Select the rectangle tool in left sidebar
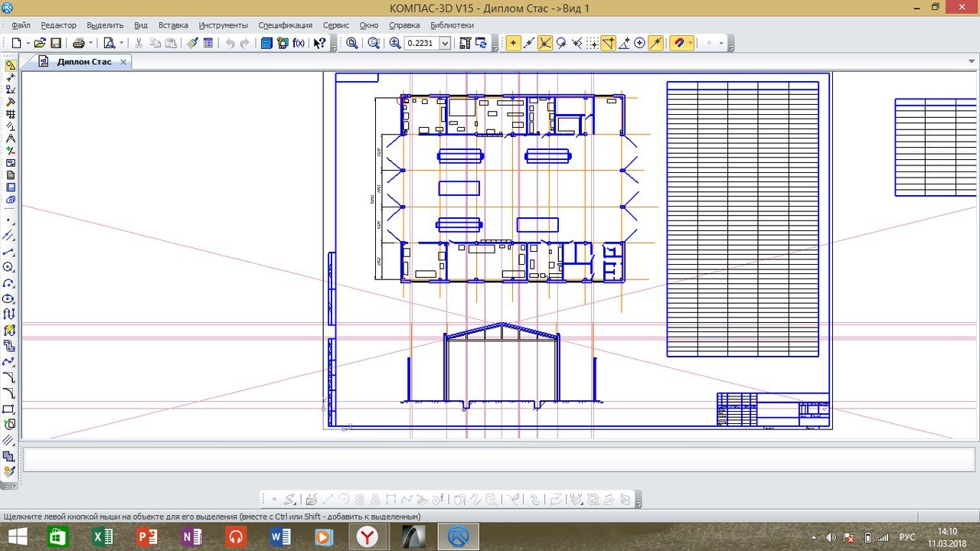The height and width of the screenshot is (551, 980). click(x=9, y=409)
